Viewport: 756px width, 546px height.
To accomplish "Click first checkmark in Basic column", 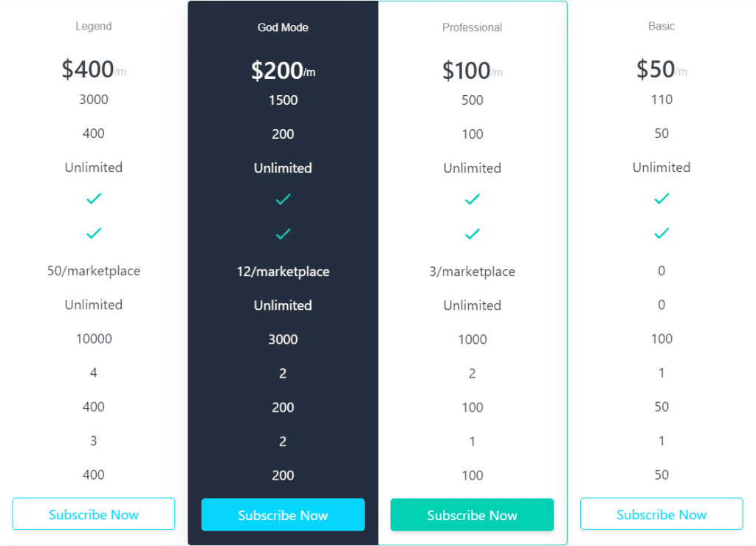I will [661, 198].
